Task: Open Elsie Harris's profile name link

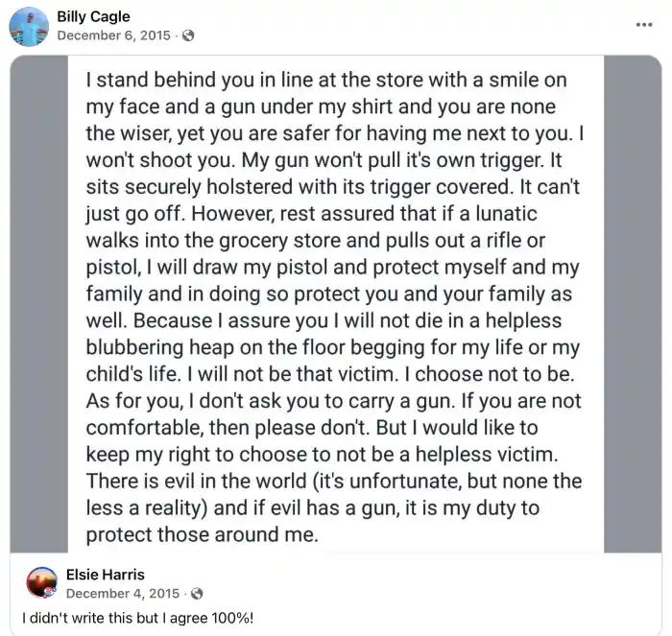Action: pyautogui.click(x=106, y=575)
